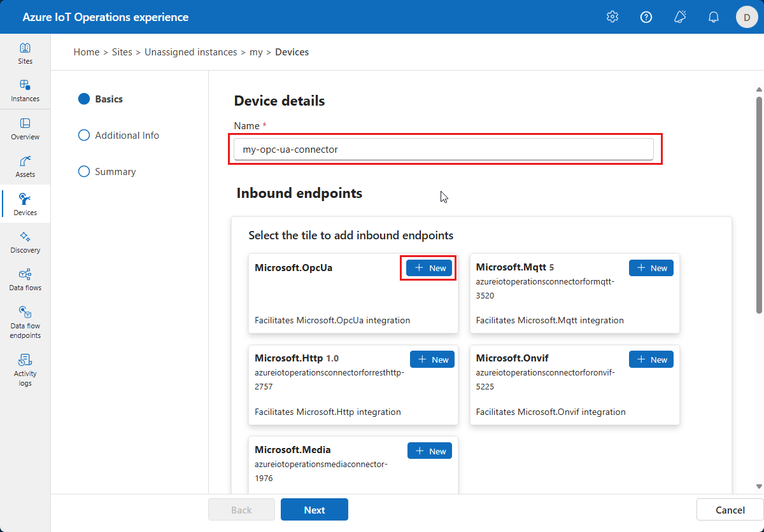Select the Assets sidebar icon
Image resolution: width=764 pixels, height=532 pixels.
tap(25, 166)
